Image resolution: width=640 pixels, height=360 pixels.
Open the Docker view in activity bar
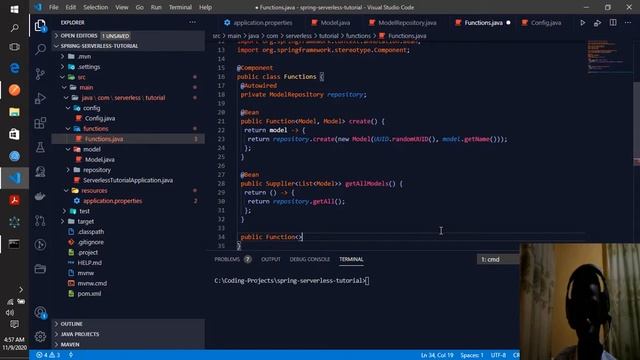pyautogui.click(x=40, y=196)
